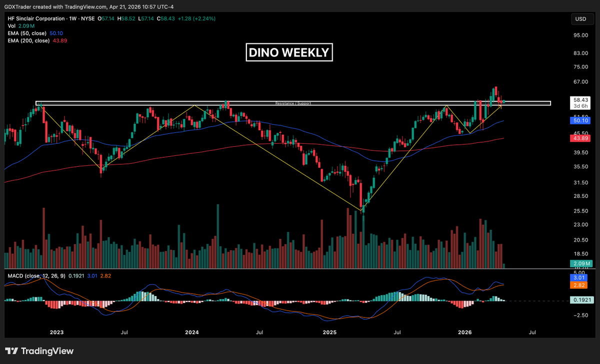This screenshot has width=600, height=364.
Task: Select the DINO WEEKLY text box
Action: click(289, 52)
